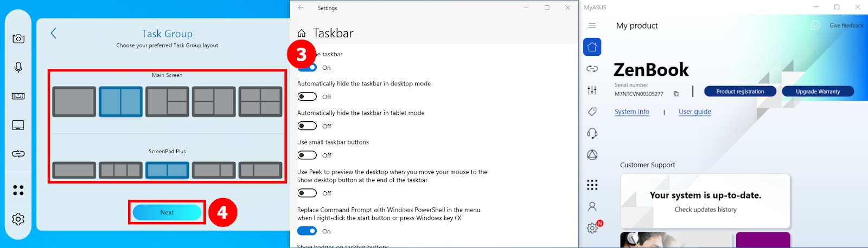Click the laptop screen icon in ScreenPad sidebar
This screenshot has width=868, height=248.
[x=18, y=125]
